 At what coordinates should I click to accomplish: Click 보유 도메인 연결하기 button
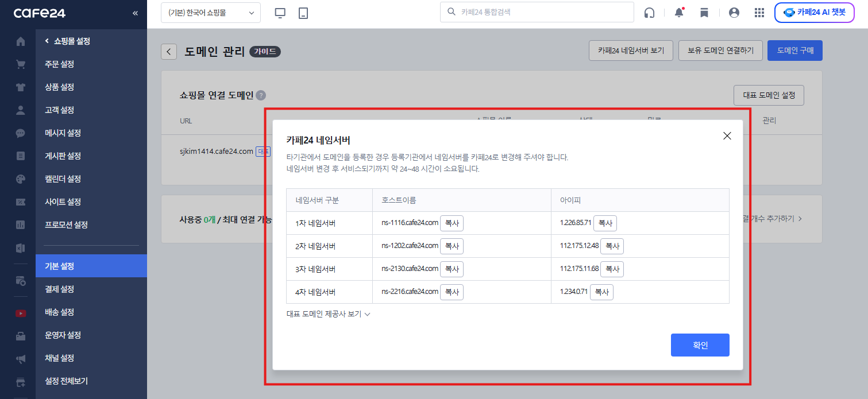720,51
